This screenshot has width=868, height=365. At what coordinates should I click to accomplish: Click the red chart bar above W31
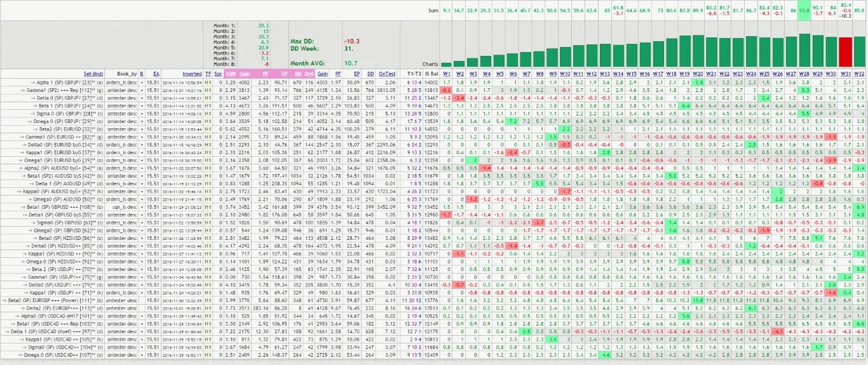845,51
